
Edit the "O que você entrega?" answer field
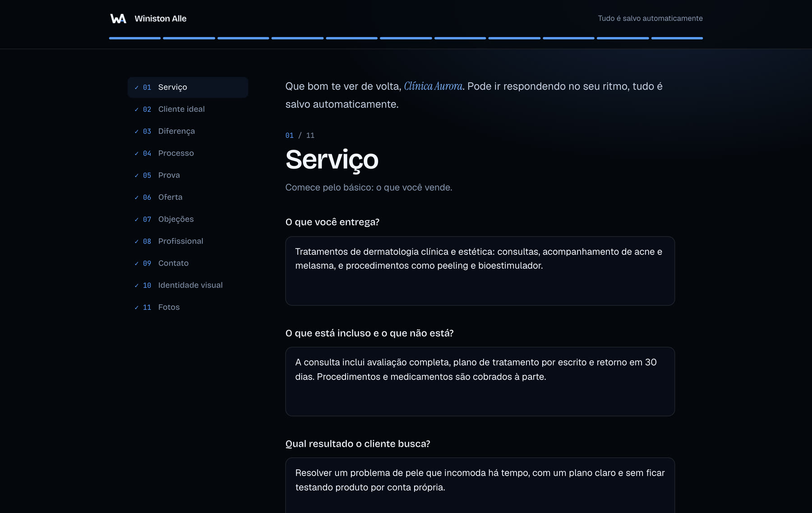click(480, 271)
